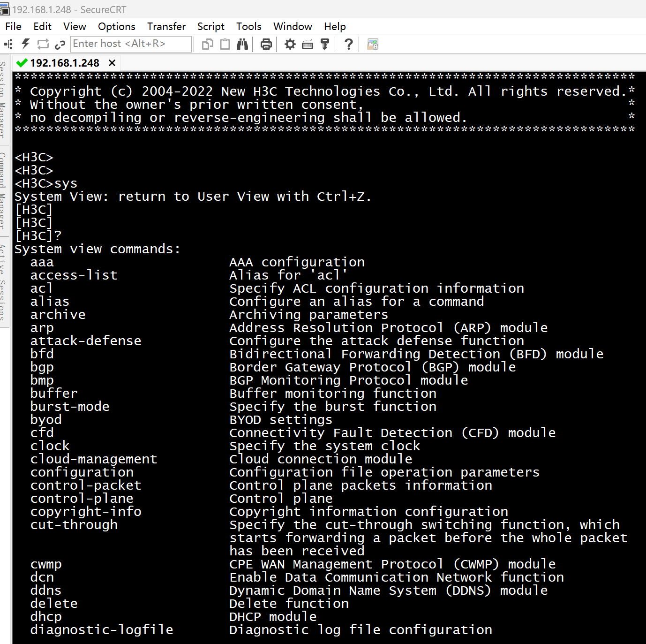Open the View menu
This screenshot has width=646, height=644.
click(75, 26)
